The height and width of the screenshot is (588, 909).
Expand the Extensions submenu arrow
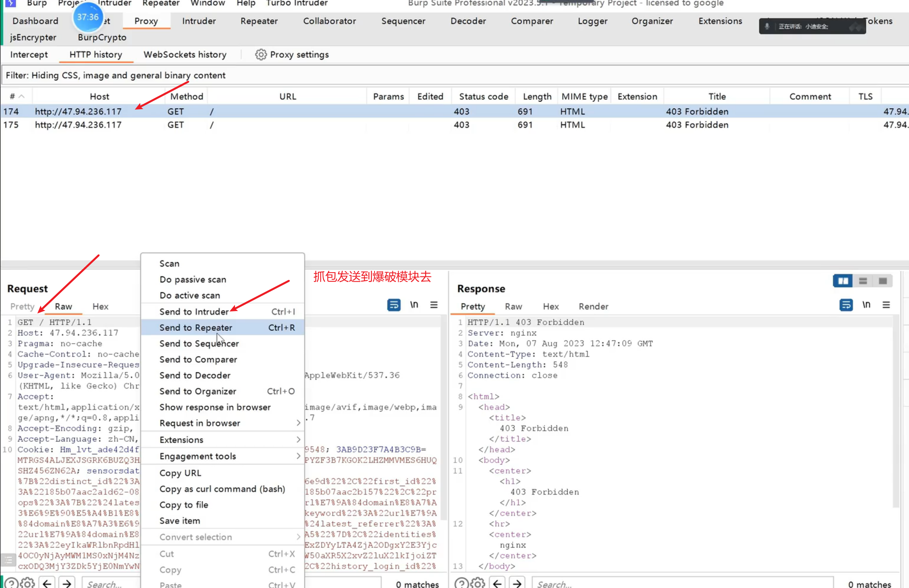(x=298, y=440)
